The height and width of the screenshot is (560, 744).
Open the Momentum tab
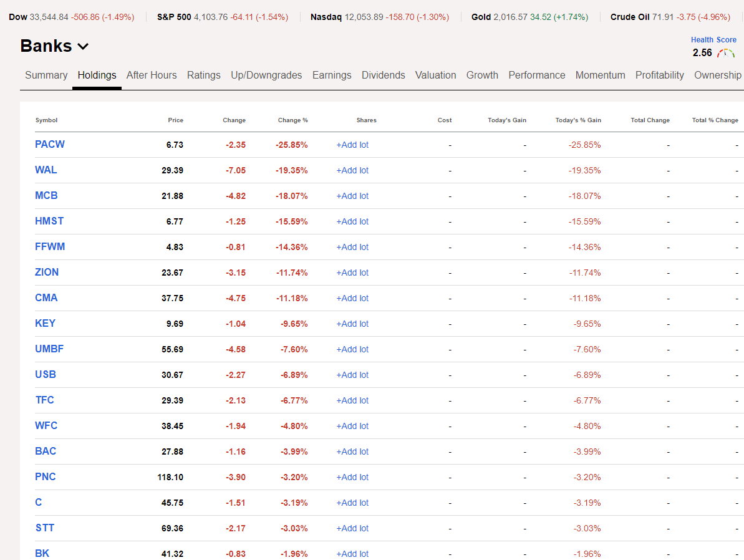(600, 75)
